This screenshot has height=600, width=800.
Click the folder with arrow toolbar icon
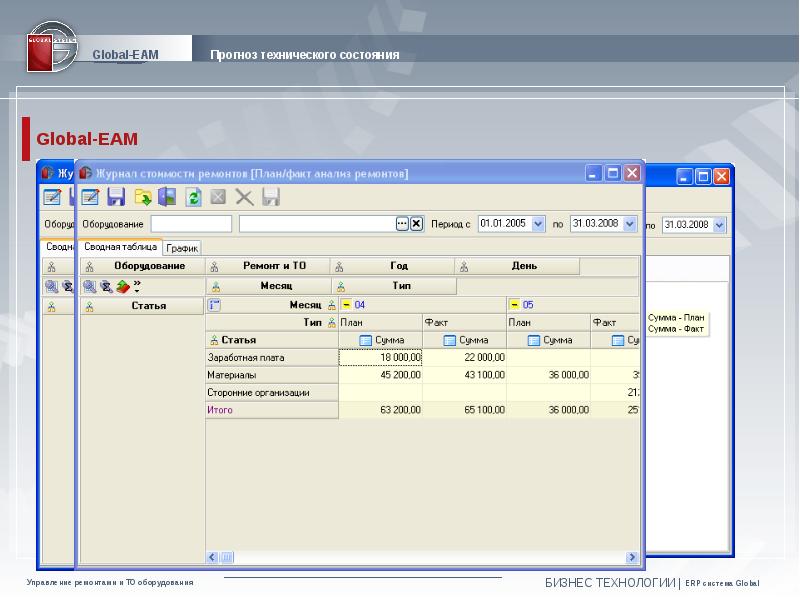pos(143,197)
